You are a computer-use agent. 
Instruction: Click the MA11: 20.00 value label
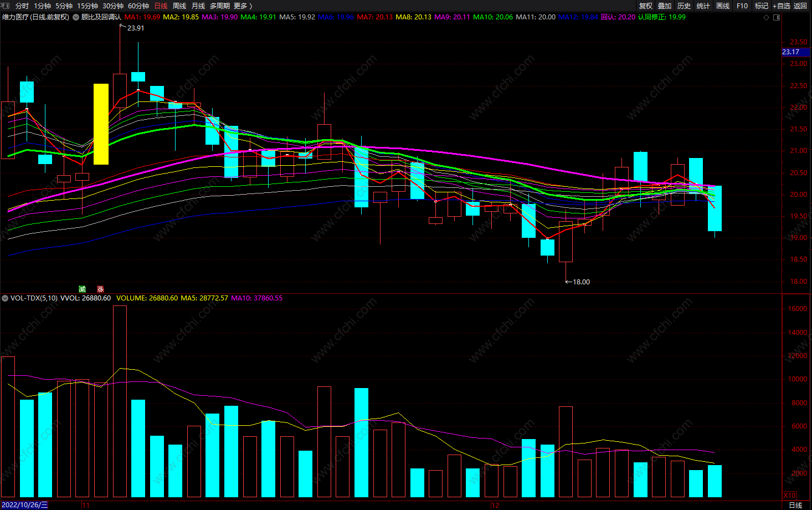(536, 17)
